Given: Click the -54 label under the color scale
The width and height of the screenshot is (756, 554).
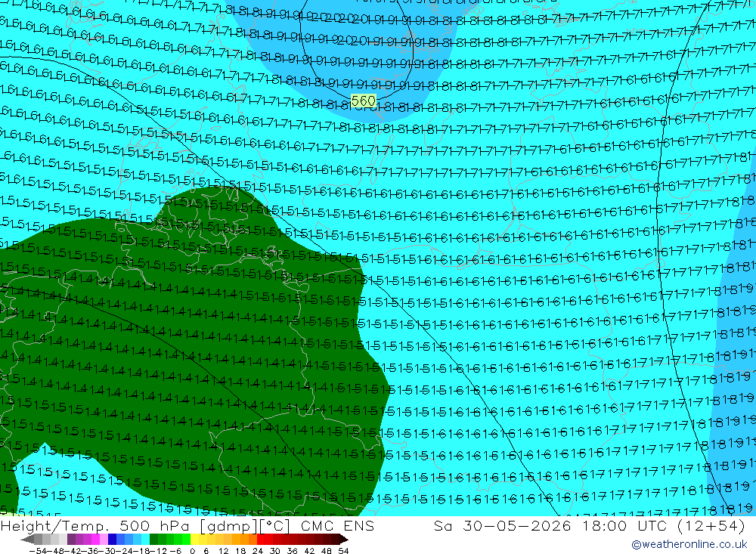Looking at the screenshot, I should click(x=38, y=551).
